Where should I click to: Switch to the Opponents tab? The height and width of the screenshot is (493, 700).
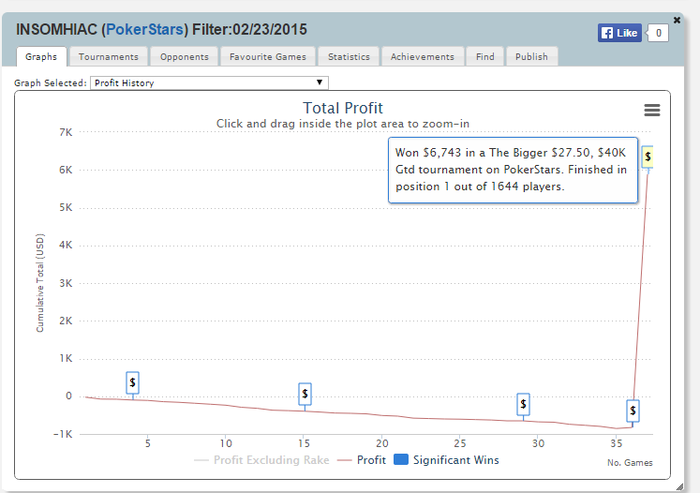coord(184,57)
